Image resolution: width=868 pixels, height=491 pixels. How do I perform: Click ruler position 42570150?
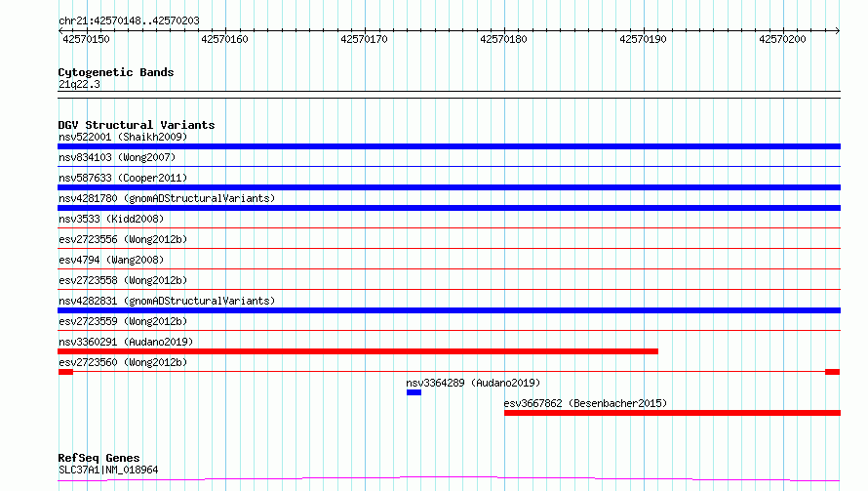point(87,39)
